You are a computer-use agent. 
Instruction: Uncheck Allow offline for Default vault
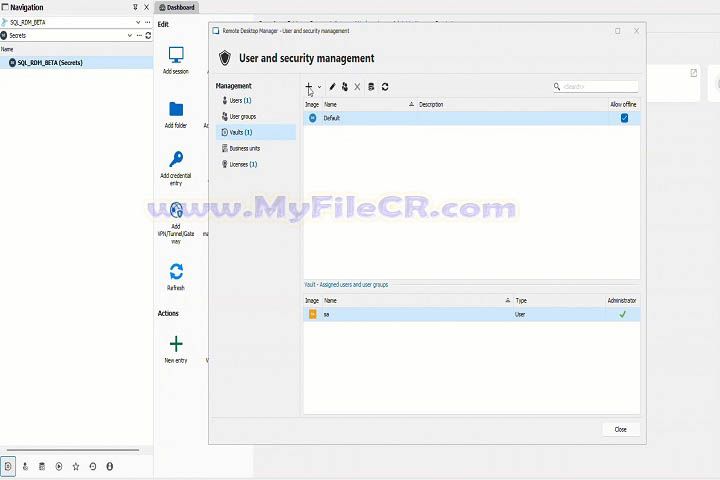[624, 118]
